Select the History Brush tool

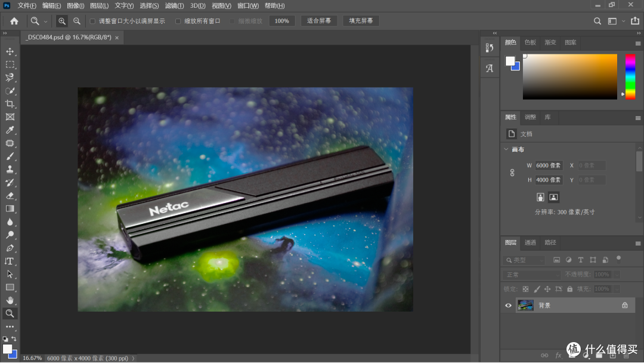10,183
